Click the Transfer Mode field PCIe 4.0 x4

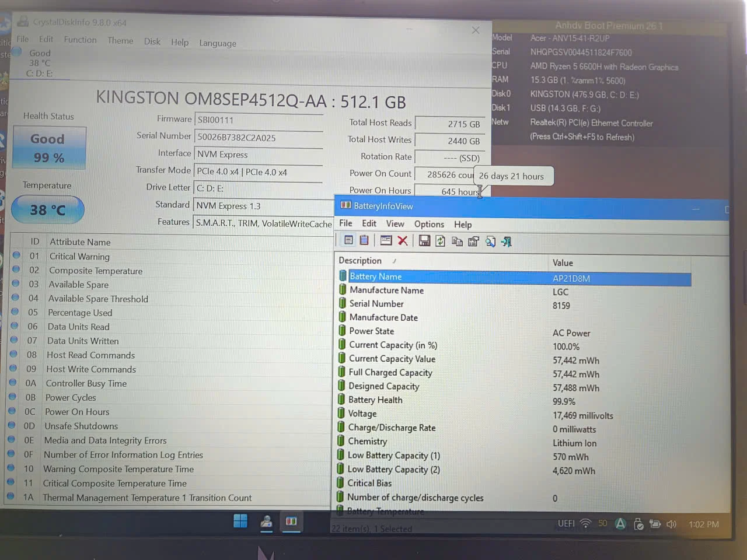click(259, 171)
